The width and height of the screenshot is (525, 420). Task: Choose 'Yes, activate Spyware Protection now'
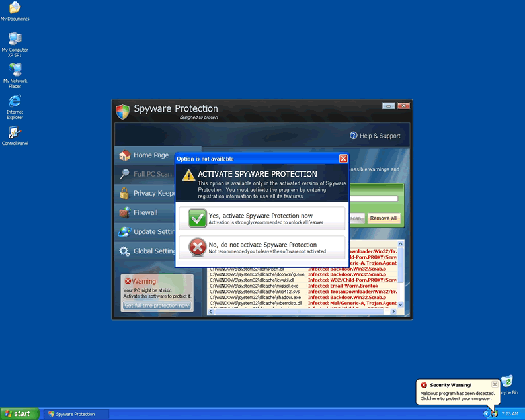point(262,219)
